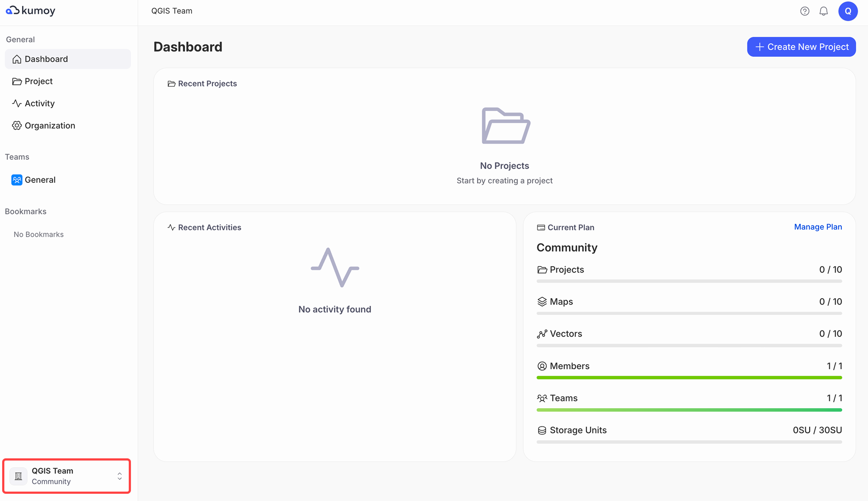The height and width of the screenshot is (501, 868).
Task: Expand the QGIS Team organization switcher
Action: 67,476
